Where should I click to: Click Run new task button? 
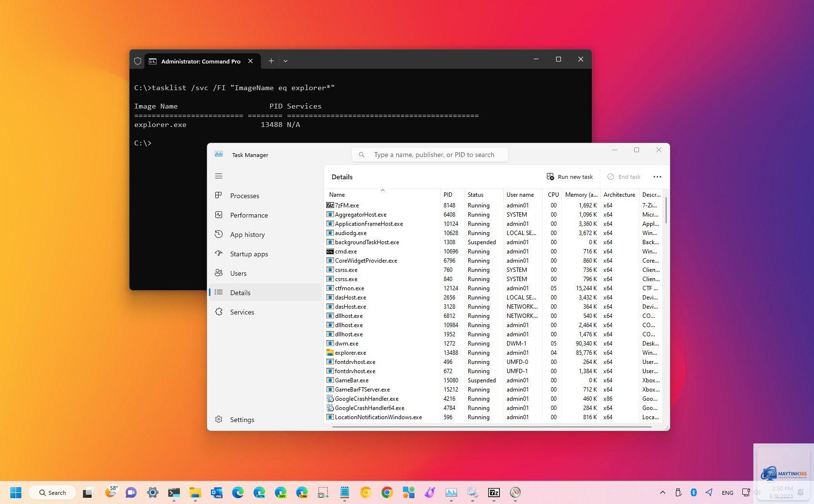pyautogui.click(x=570, y=177)
